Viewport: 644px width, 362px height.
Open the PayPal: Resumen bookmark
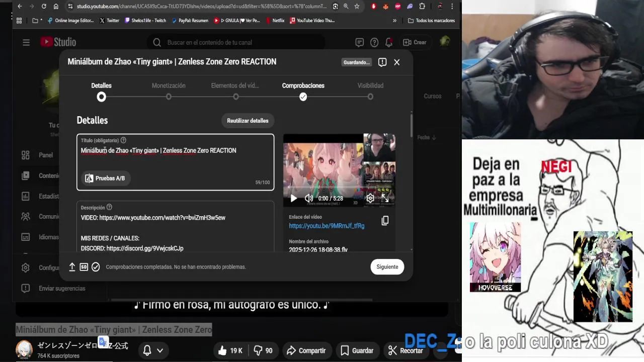click(190, 21)
